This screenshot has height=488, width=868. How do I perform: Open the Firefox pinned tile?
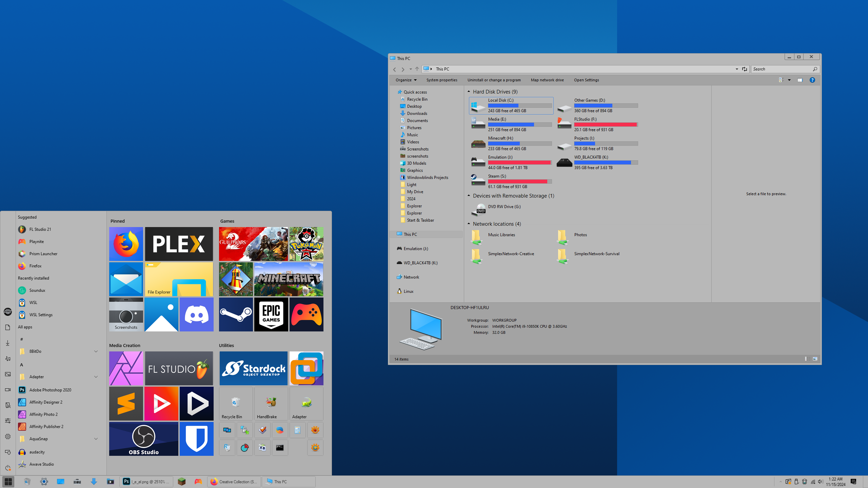(x=126, y=244)
